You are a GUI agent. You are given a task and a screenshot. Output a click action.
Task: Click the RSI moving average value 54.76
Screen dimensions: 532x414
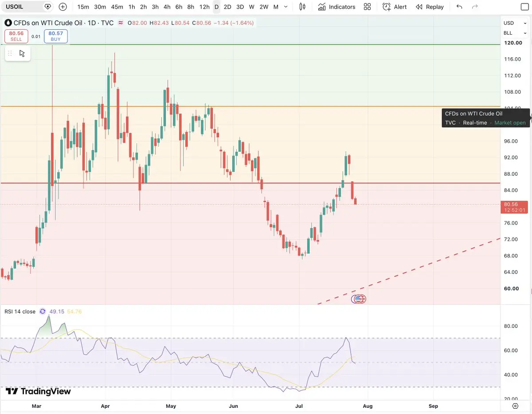pyautogui.click(x=74, y=311)
